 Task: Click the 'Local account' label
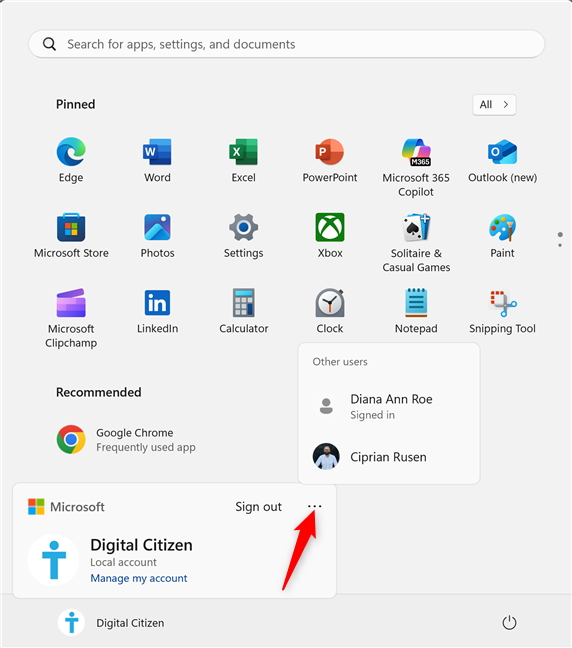click(123, 562)
